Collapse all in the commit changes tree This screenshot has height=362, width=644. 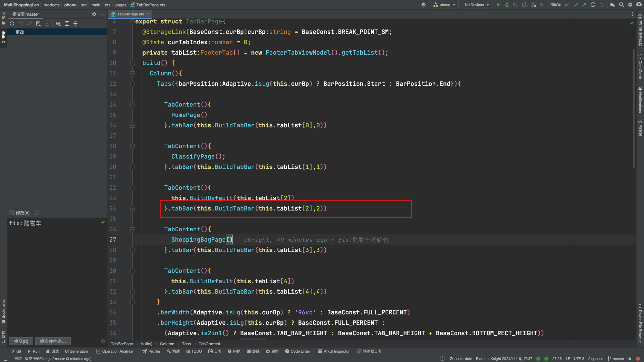75,23
